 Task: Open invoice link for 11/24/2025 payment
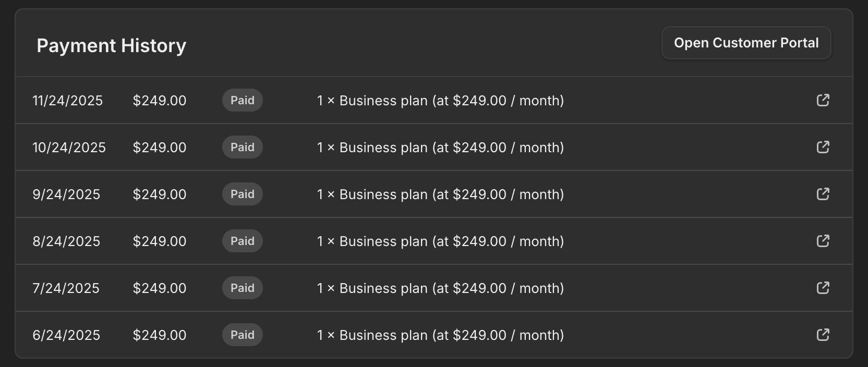(x=823, y=100)
